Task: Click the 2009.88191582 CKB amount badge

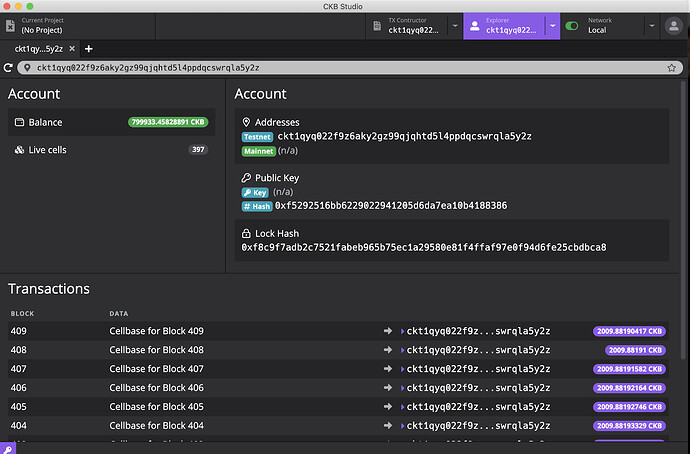Action: point(629,369)
